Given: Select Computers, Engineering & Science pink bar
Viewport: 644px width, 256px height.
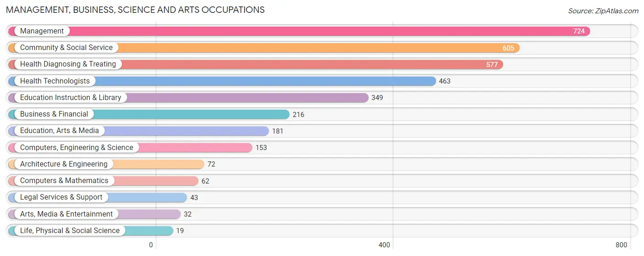Looking at the screenshot, I should [x=130, y=148].
